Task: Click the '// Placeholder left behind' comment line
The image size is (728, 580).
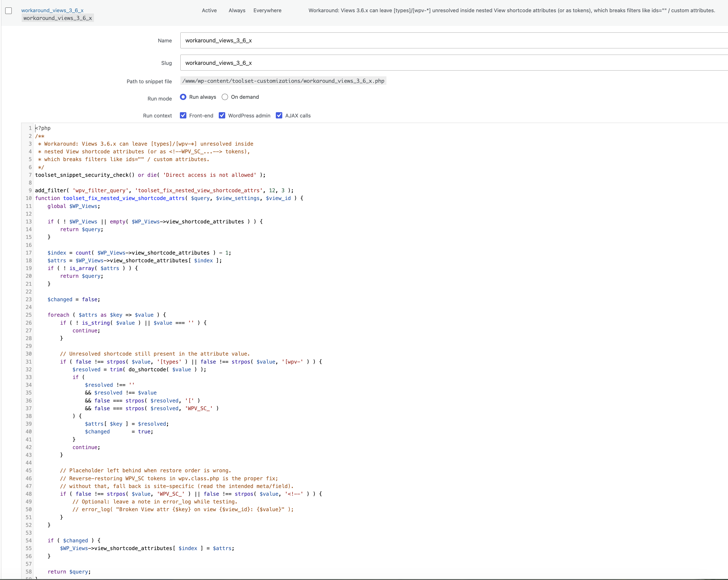Action: (x=146, y=471)
